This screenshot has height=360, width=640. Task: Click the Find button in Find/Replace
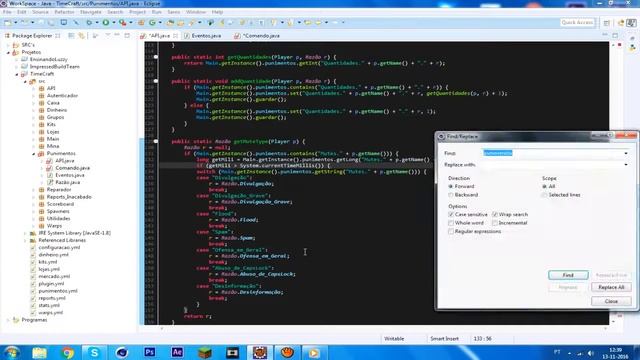tap(568, 275)
